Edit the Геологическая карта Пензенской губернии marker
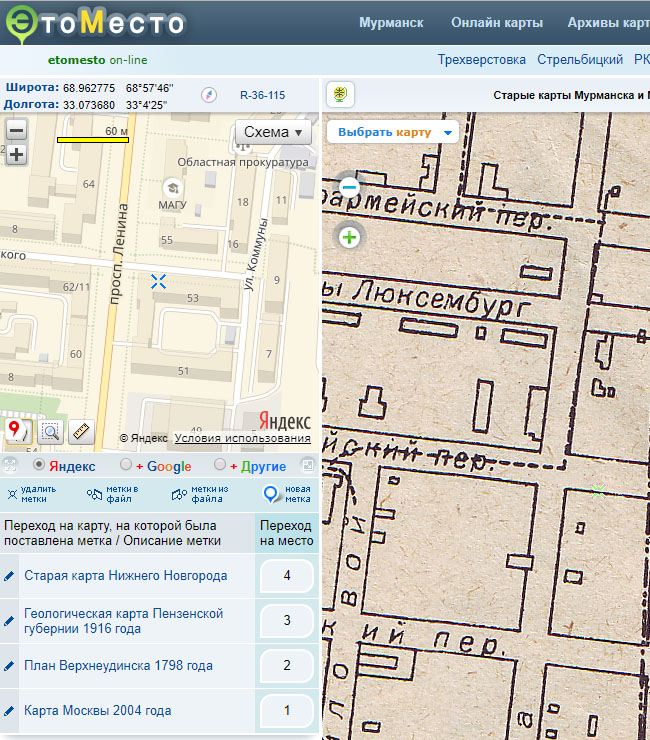 click(9, 621)
